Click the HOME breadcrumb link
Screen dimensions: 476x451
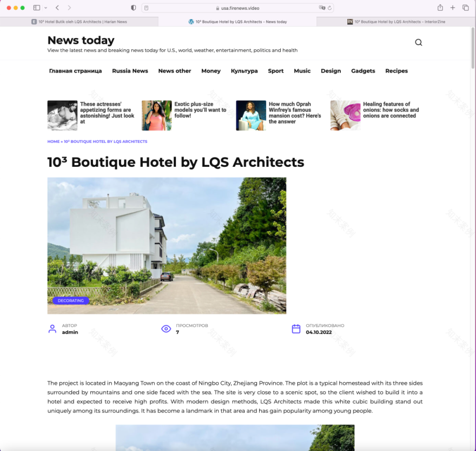[53, 141]
